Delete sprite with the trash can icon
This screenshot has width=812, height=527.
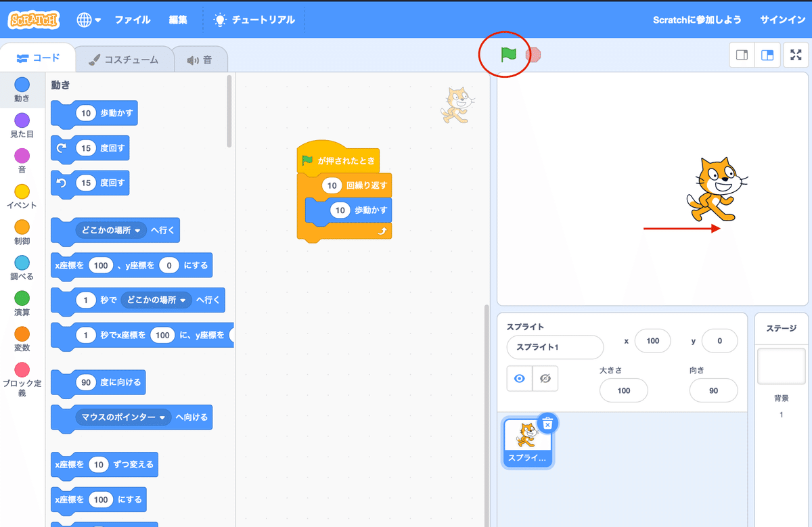click(x=547, y=423)
